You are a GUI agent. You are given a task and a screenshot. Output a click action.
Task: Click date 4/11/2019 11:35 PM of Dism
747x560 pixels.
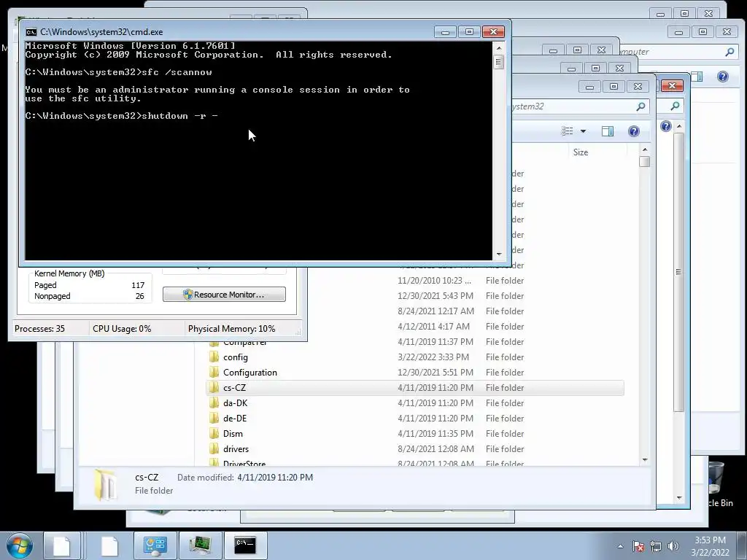click(x=436, y=433)
